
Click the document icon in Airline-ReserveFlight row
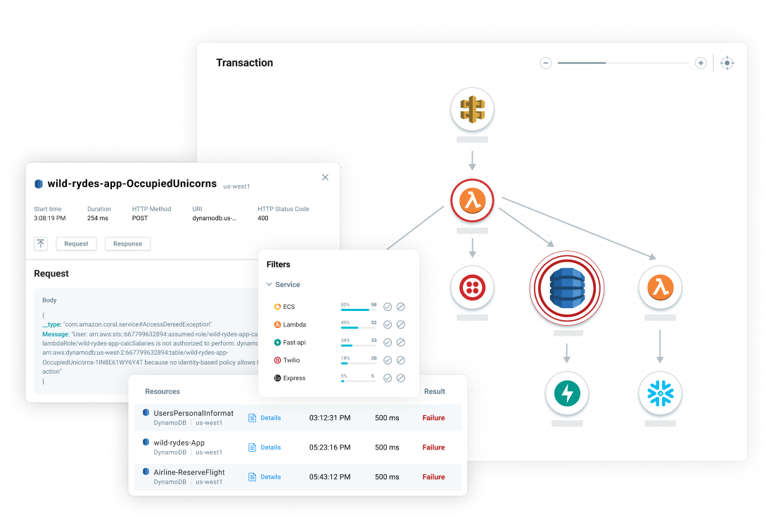click(253, 477)
